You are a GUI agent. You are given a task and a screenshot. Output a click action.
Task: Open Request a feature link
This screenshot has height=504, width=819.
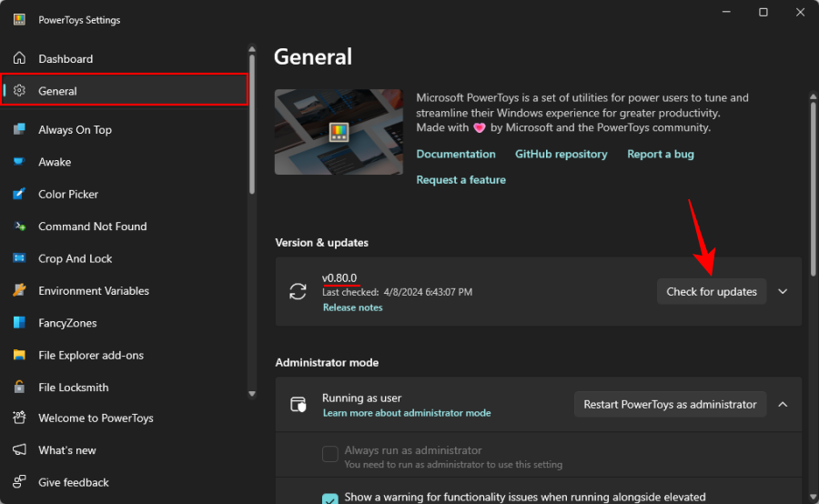coord(460,179)
